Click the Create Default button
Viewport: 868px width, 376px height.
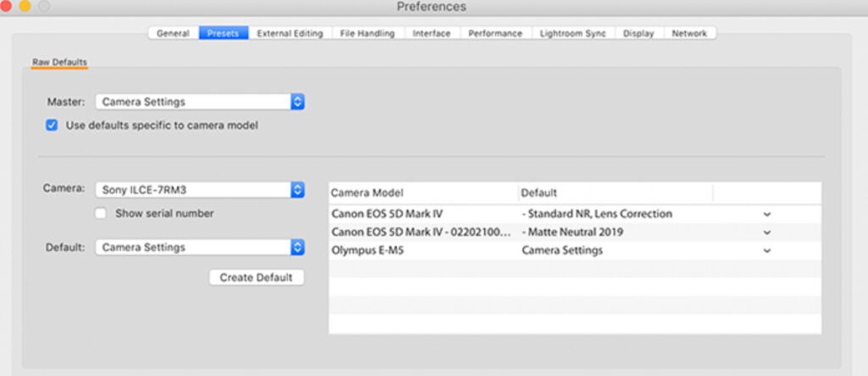256,278
